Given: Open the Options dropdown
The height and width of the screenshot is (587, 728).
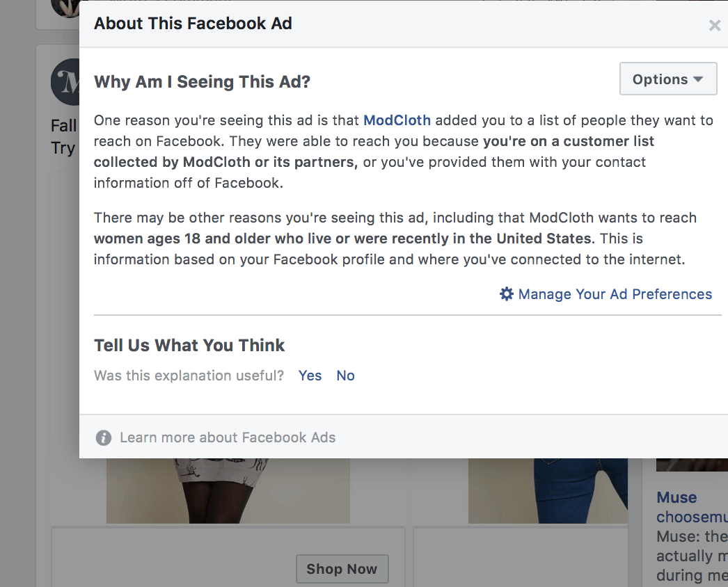Looking at the screenshot, I should coord(668,79).
